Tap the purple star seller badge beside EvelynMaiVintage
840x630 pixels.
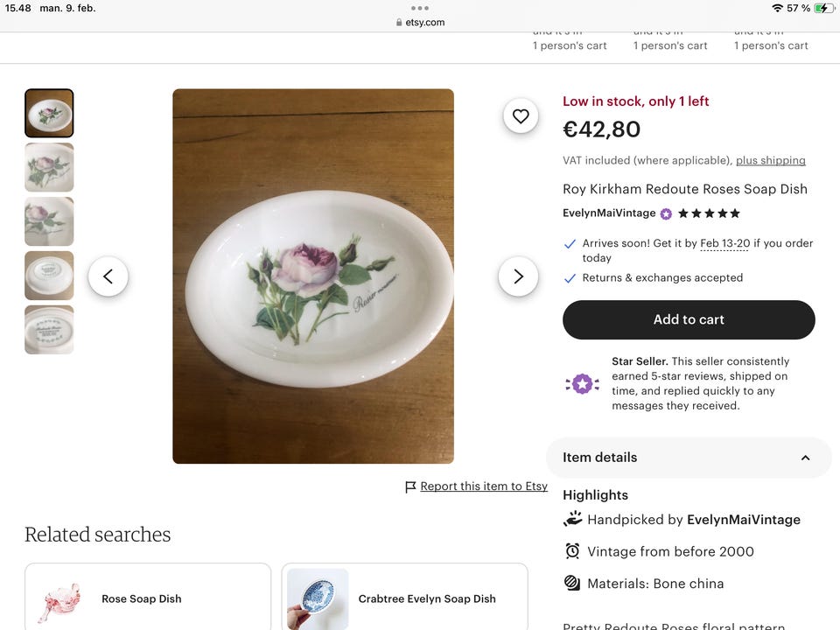(666, 213)
